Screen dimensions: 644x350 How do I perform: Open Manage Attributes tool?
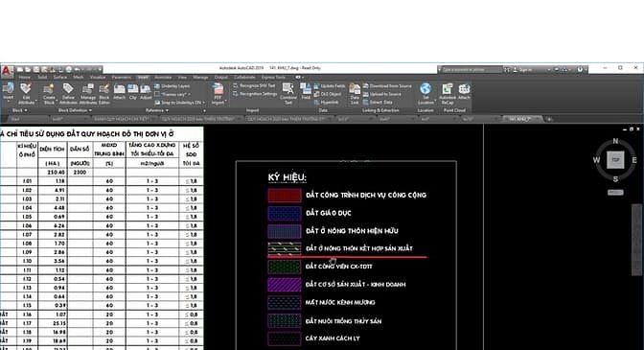click(x=87, y=94)
